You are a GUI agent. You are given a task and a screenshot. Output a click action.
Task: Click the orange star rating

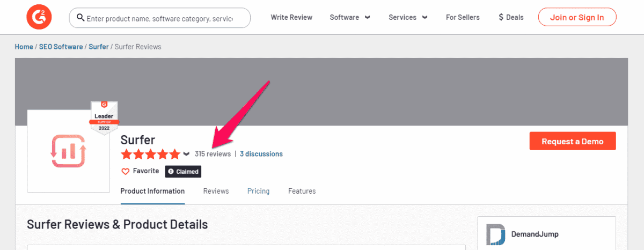coord(150,155)
